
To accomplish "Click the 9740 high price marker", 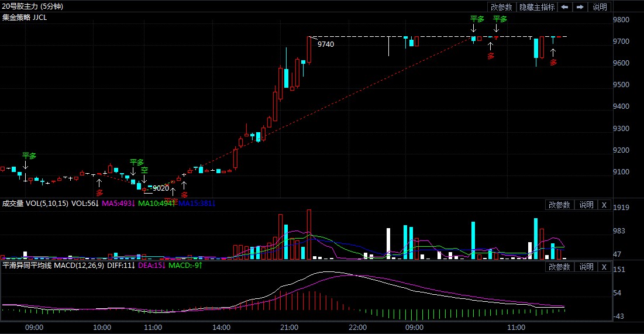I will (x=326, y=44).
